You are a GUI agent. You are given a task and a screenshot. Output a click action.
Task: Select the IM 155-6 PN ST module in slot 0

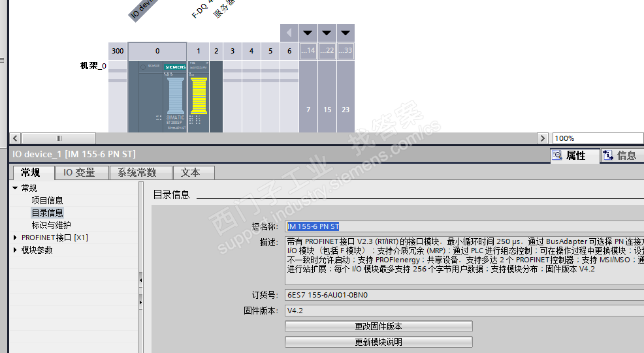tap(157, 97)
